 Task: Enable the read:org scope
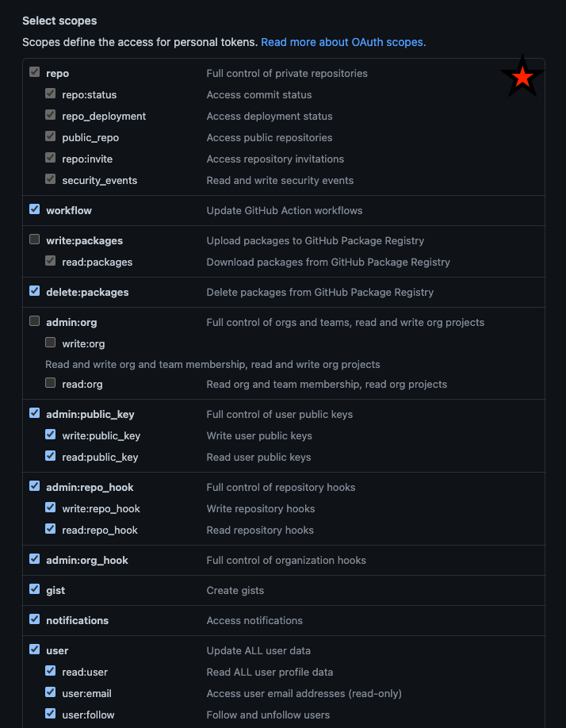point(50,382)
